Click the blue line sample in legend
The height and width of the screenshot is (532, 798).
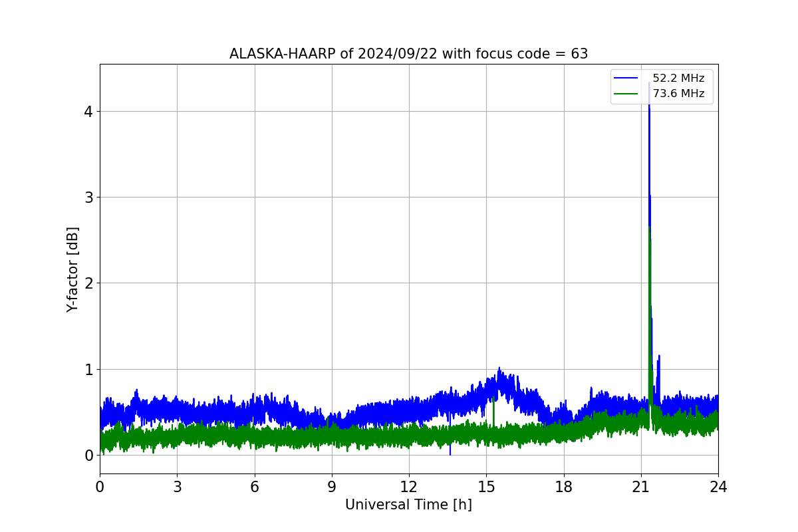[x=626, y=78]
